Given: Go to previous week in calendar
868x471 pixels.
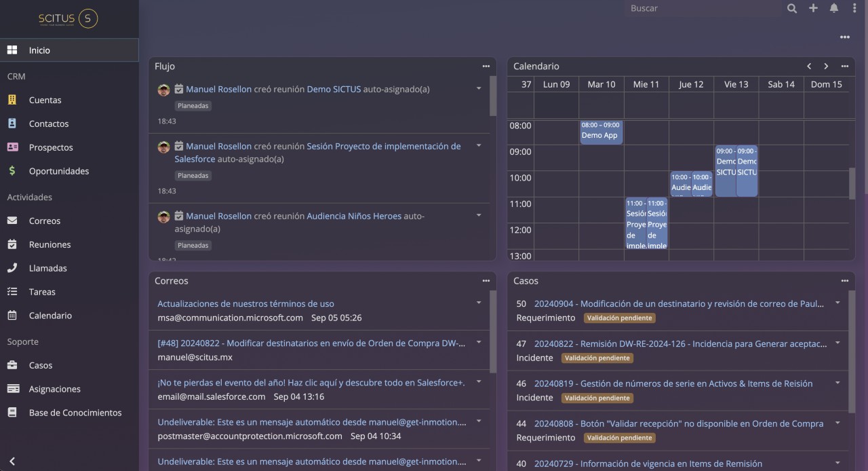Looking at the screenshot, I should point(809,67).
